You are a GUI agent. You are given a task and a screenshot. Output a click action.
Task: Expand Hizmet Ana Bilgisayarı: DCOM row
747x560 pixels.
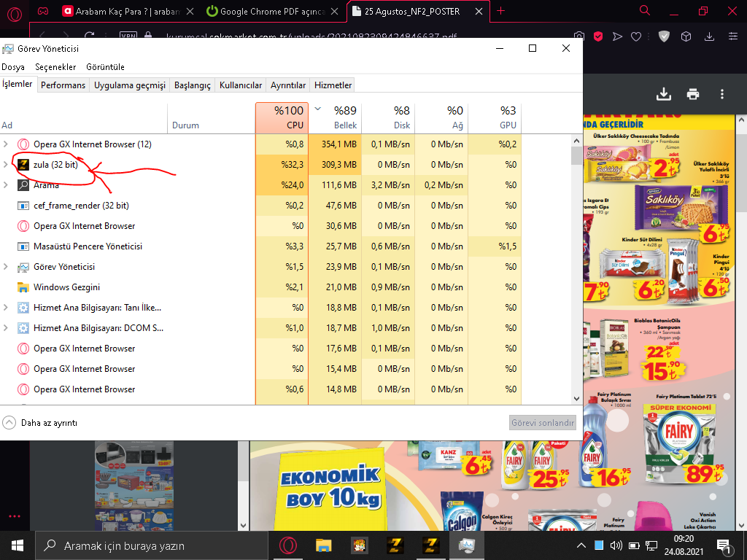tap(6, 328)
